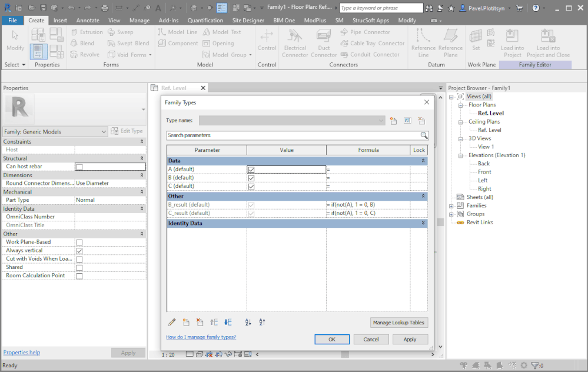The image size is (588, 372).
Task: Collapse the Data group in Family Types
Action: point(423,161)
